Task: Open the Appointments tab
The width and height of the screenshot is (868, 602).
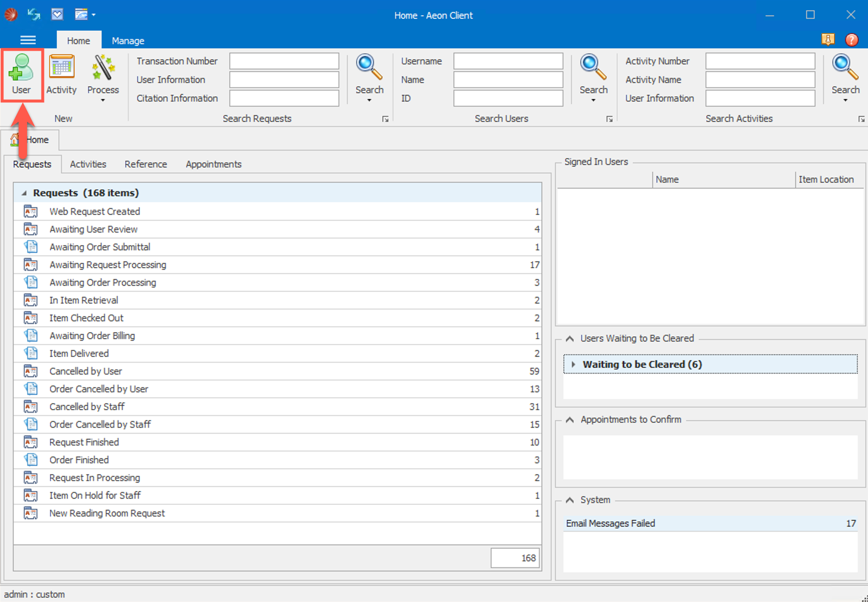Action: [x=213, y=164]
